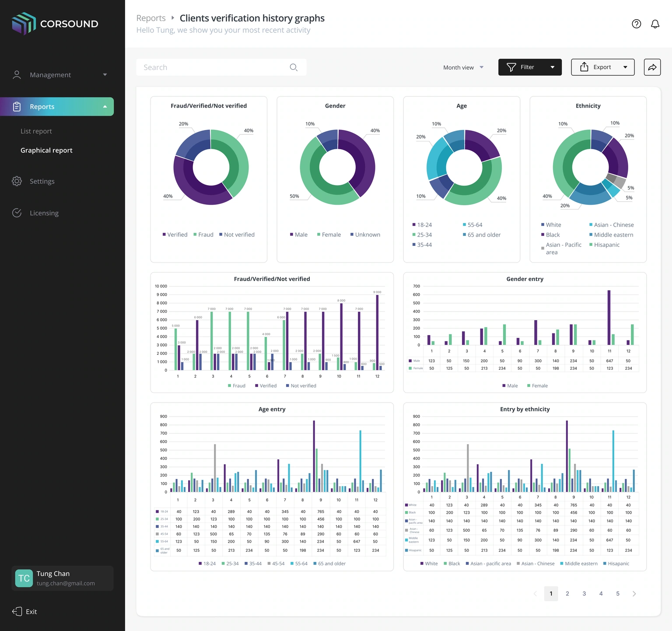Open notifications bell icon
Image resolution: width=672 pixels, height=631 pixels.
click(655, 24)
